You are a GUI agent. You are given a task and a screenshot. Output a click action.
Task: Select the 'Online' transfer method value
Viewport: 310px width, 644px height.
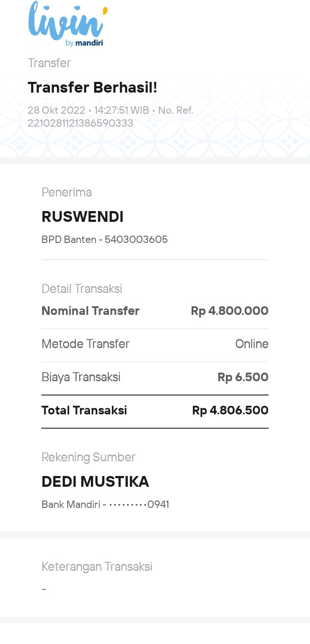252,344
